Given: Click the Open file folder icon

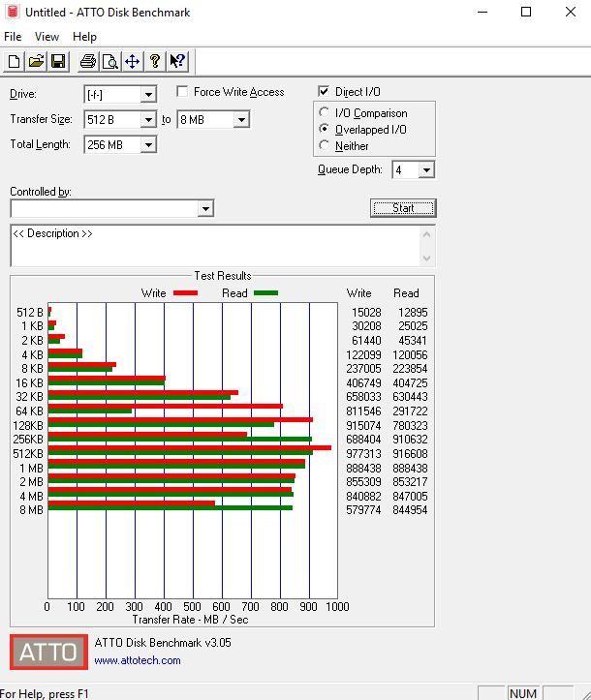Looking at the screenshot, I should coord(36,61).
